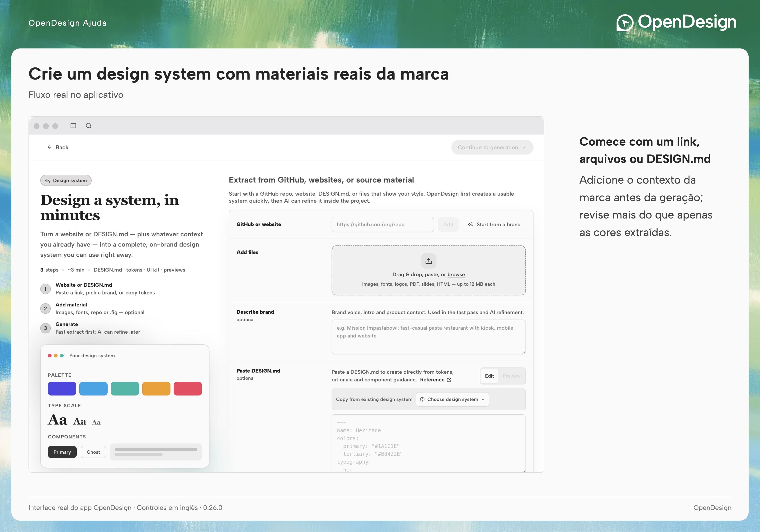Screen dimensions: 760x532
Task: Pick the indigo palette swatch
Action: pyautogui.click(x=62, y=389)
